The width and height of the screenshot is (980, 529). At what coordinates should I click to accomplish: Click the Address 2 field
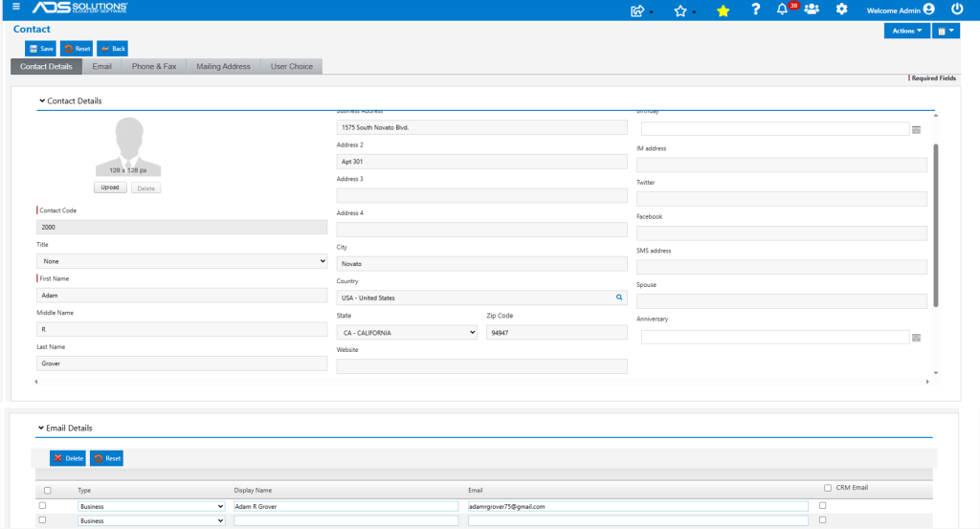click(x=482, y=162)
